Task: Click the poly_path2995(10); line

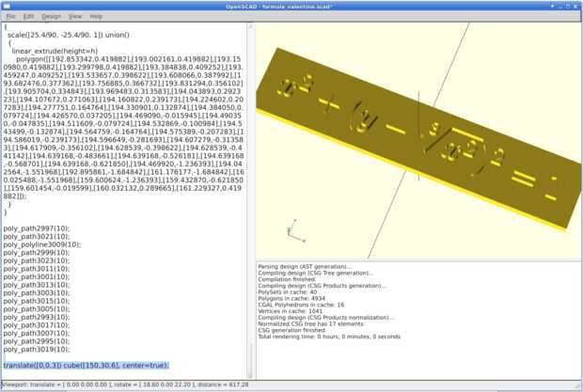Action: tap(37, 341)
